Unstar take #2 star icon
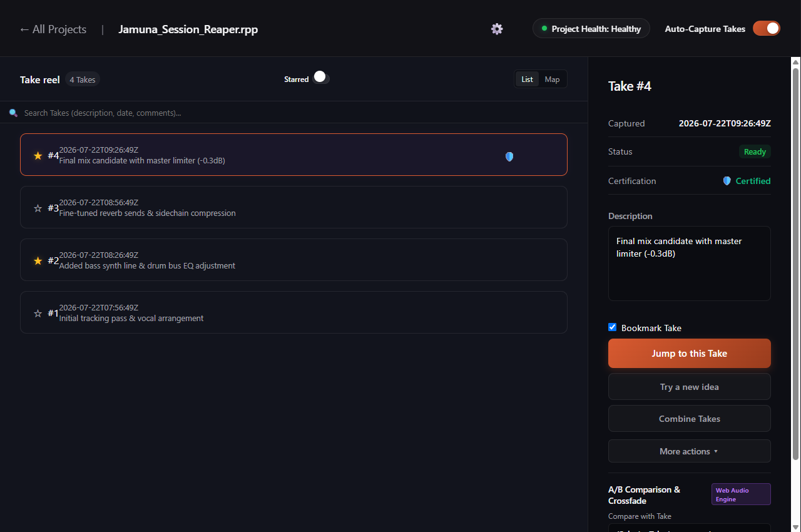This screenshot has width=801, height=532. [x=38, y=260]
